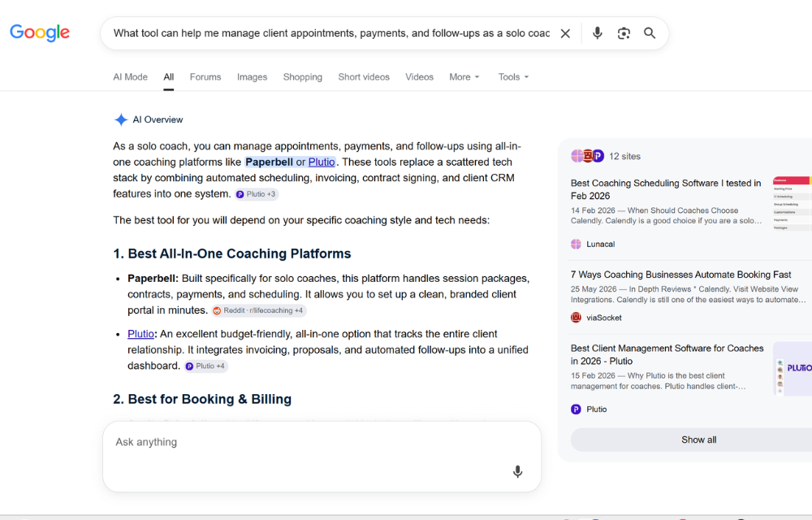Open 7 Ways Coaching Businesses Automate Booking
The image size is (812, 520).
681,275
